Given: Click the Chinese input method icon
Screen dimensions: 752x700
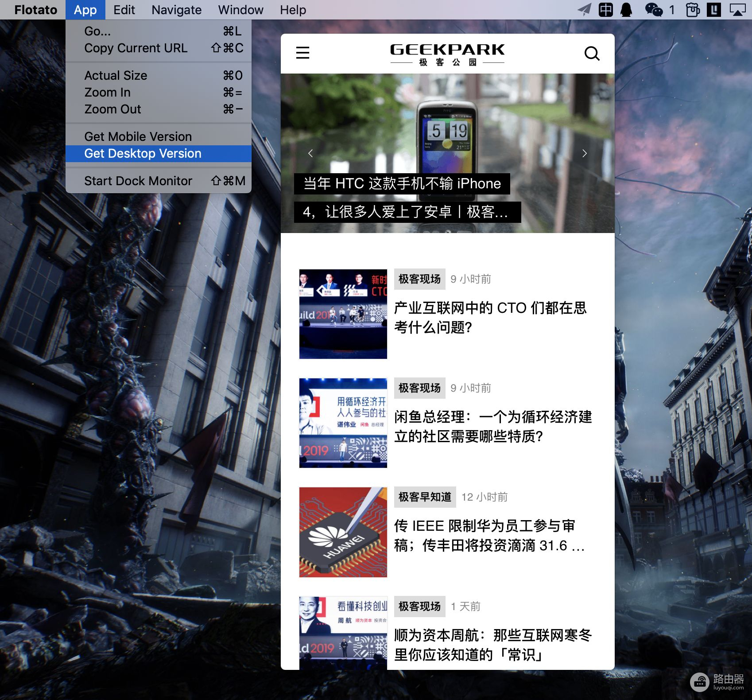Looking at the screenshot, I should pyautogui.click(x=605, y=10).
